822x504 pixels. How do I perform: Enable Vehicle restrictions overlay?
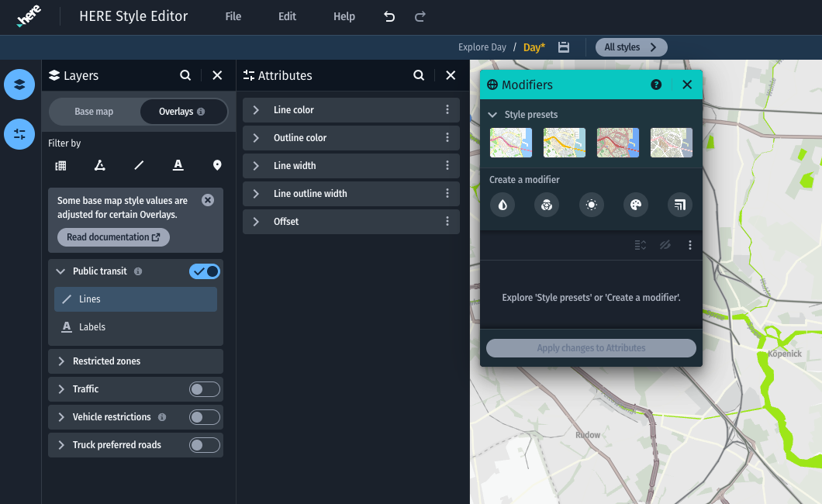pos(205,417)
